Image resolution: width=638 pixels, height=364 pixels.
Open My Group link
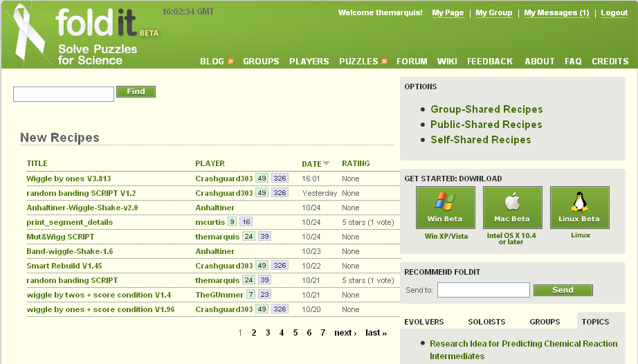494,12
